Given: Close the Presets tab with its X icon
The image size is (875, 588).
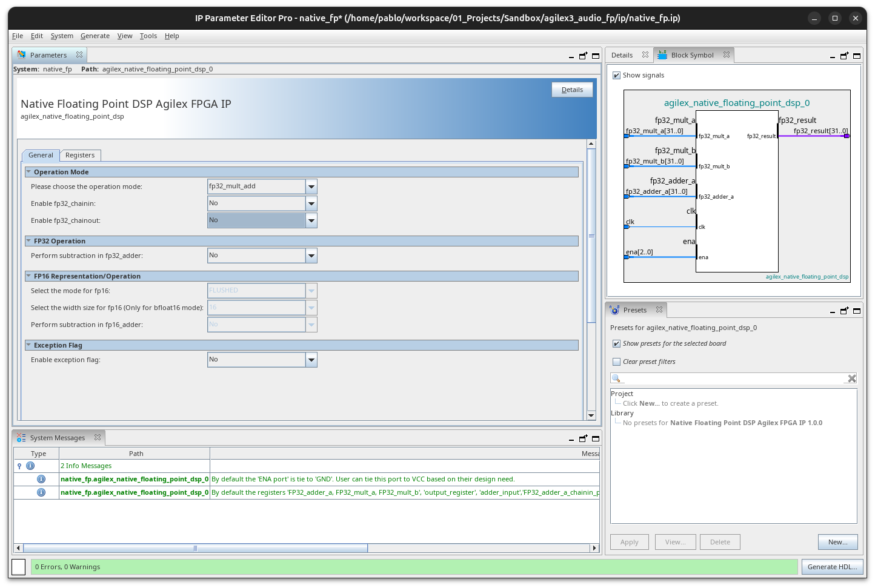Looking at the screenshot, I should [x=659, y=309].
